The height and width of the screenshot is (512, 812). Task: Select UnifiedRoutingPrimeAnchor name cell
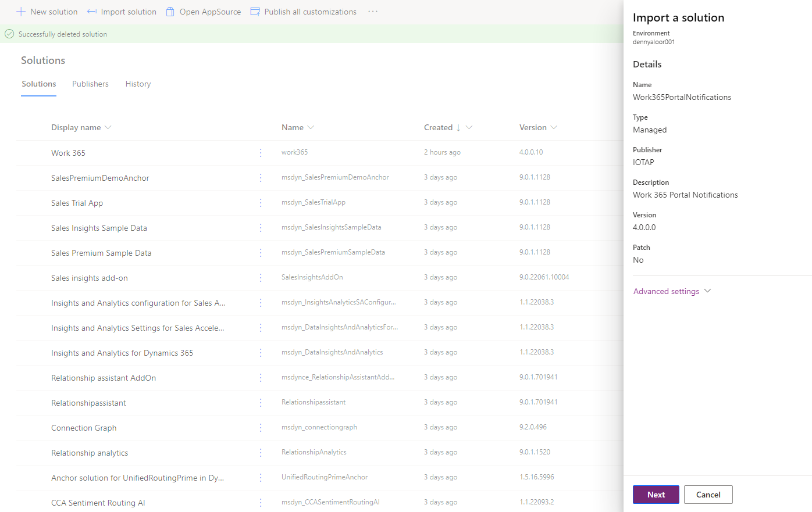[325, 477]
